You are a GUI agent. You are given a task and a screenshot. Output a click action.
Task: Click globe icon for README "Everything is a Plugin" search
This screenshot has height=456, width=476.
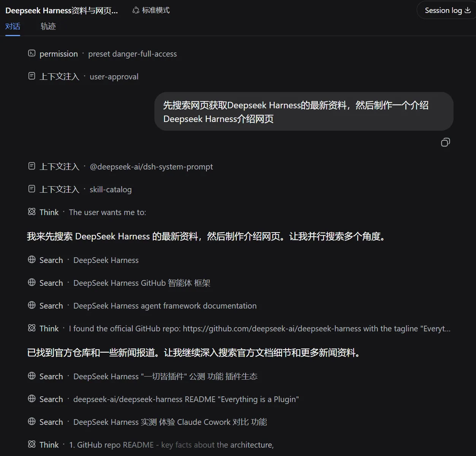tap(32, 399)
